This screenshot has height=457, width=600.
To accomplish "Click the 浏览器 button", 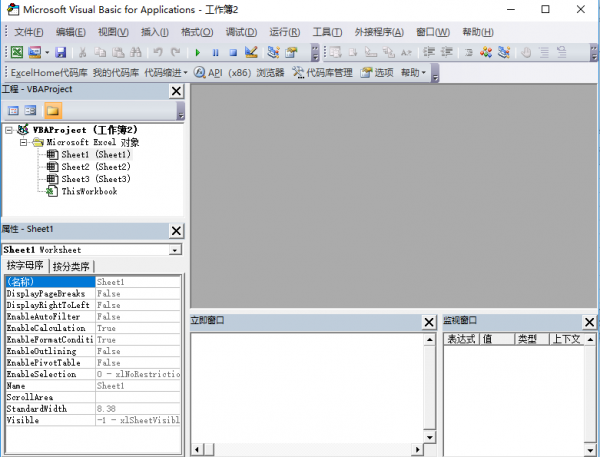I will point(270,72).
